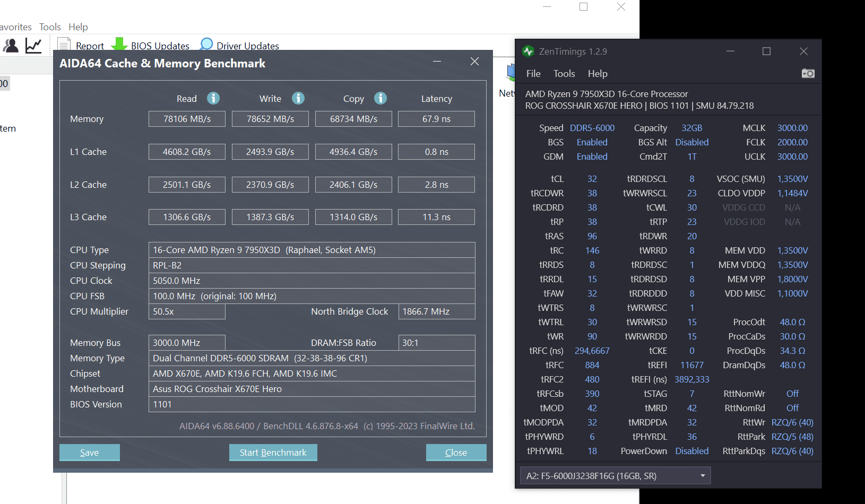Click the Memory Latency value 67.9 ns

click(x=436, y=119)
